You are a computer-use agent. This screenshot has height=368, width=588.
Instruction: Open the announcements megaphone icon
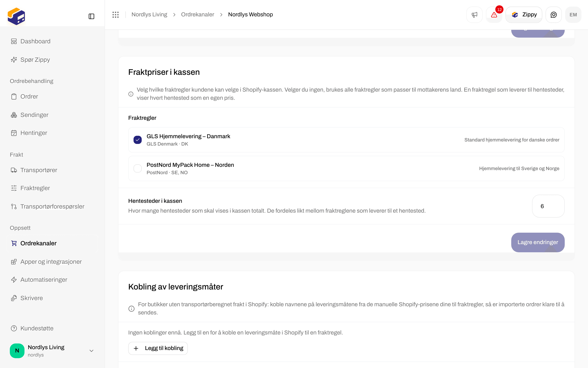tap(474, 15)
